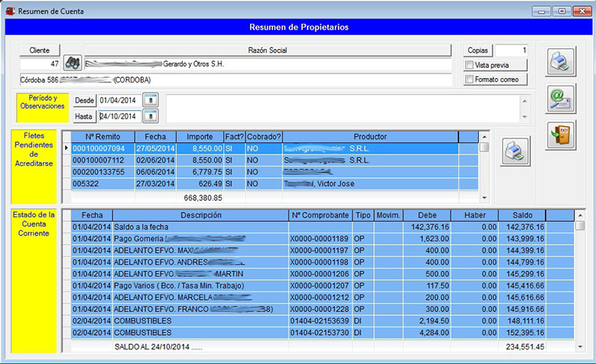Open the Desde date picker button
596x364 pixels.
[x=151, y=100]
